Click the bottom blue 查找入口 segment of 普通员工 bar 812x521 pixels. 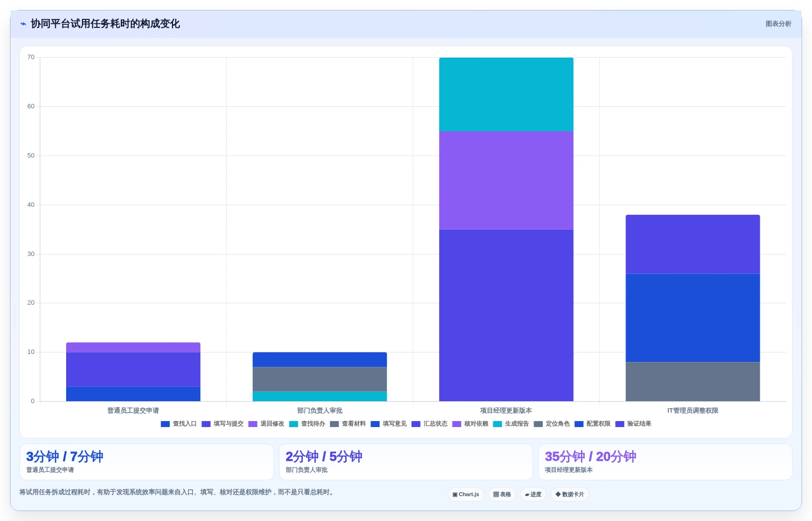click(133, 394)
